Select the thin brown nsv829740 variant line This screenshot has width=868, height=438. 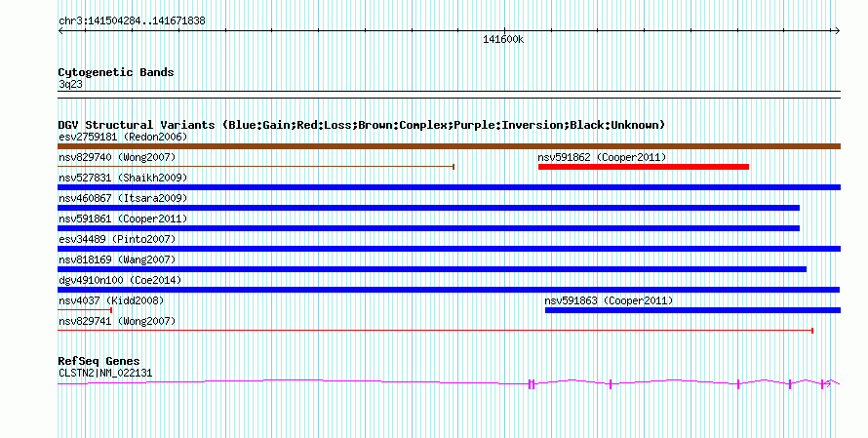(x=256, y=166)
